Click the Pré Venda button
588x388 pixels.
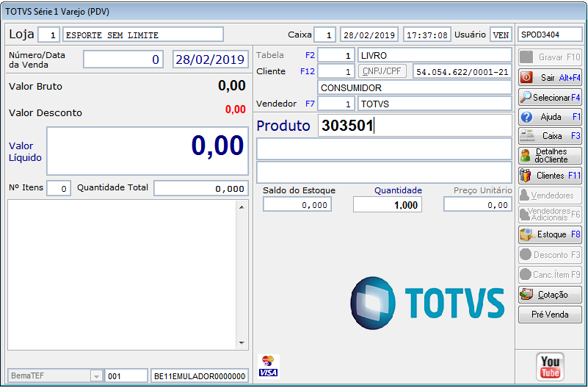(550, 315)
